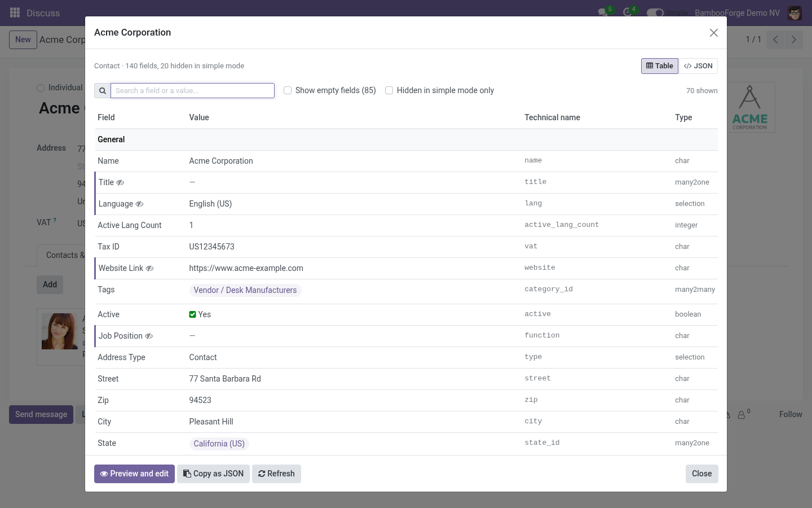The height and width of the screenshot is (508, 812).
Task: Click the Refresh button
Action: 276,474
